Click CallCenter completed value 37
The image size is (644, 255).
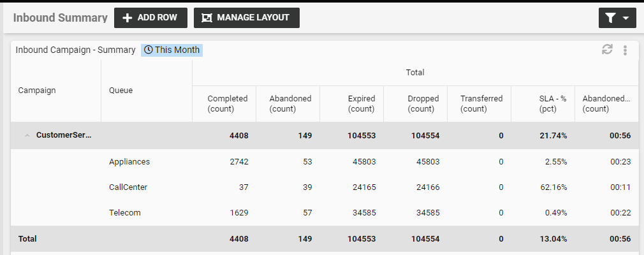(x=243, y=187)
